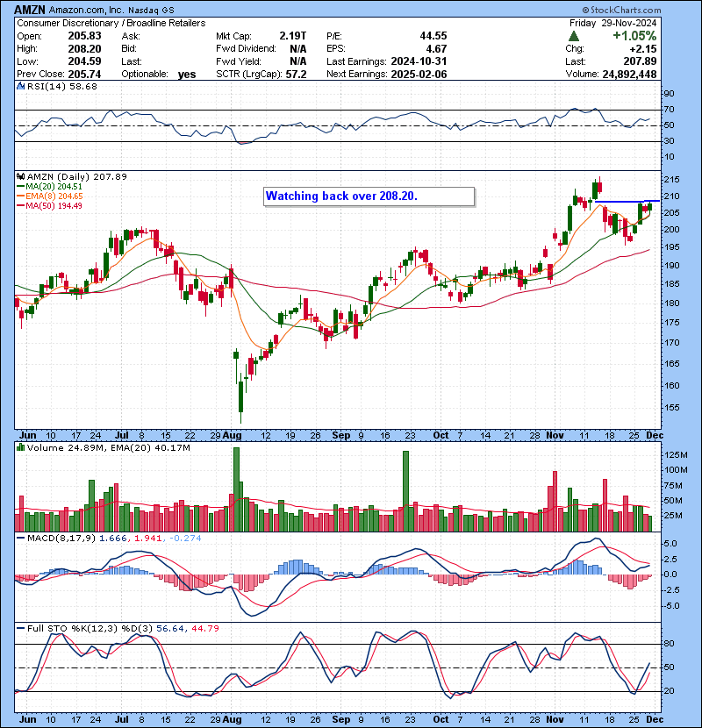
Task: Click the Nasdaq GS exchange label
Action: pos(152,11)
